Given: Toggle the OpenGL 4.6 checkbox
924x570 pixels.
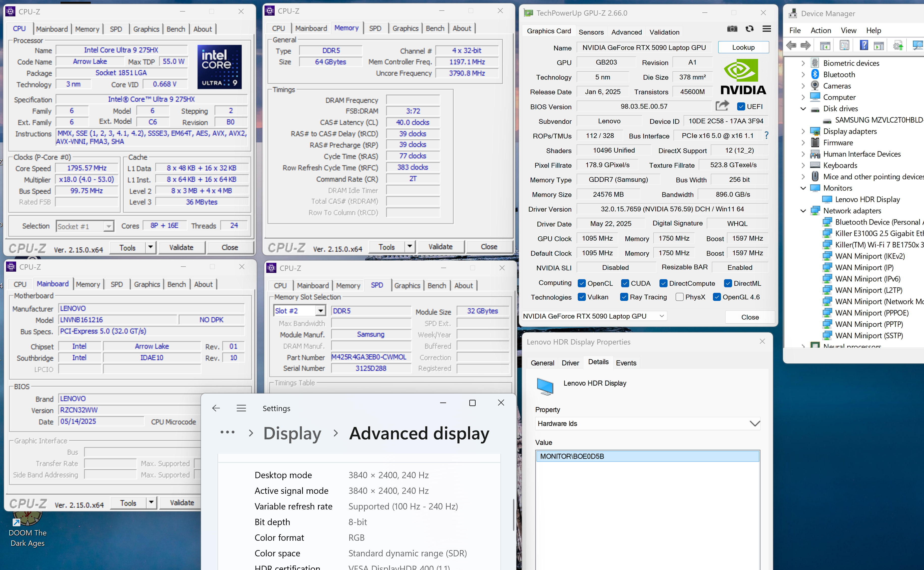Looking at the screenshot, I should coord(717,297).
